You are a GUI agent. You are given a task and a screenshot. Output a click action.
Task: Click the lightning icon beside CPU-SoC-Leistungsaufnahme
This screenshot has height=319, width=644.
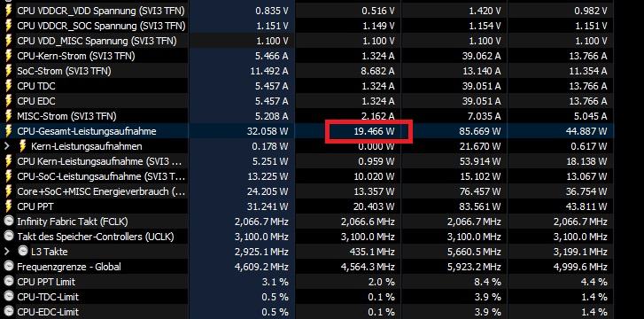coord(8,176)
